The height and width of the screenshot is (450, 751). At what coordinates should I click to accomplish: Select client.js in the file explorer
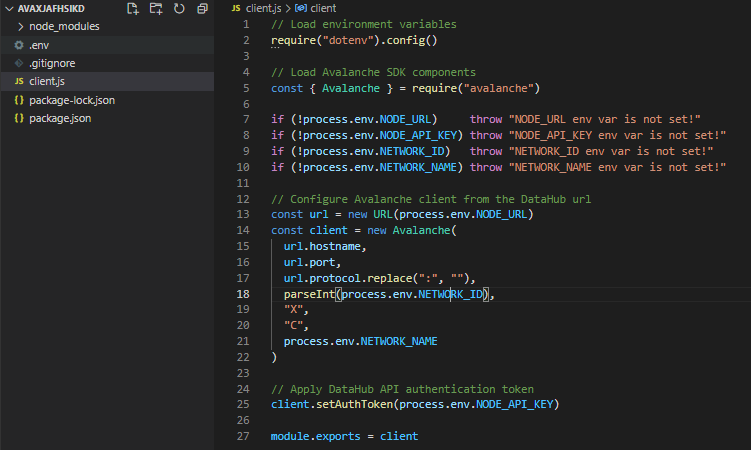[x=107, y=81]
